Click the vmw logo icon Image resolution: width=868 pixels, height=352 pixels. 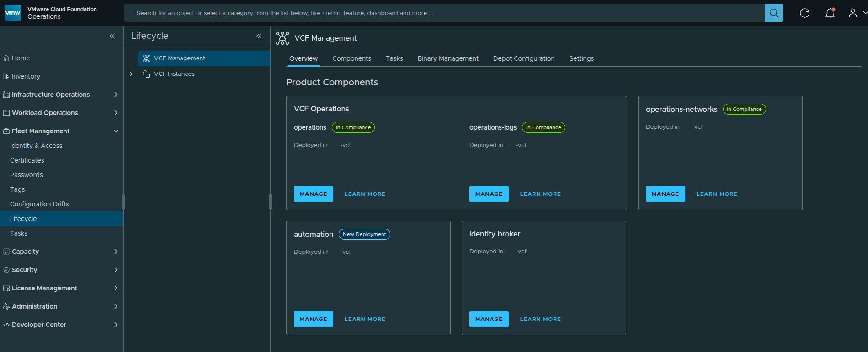[13, 13]
